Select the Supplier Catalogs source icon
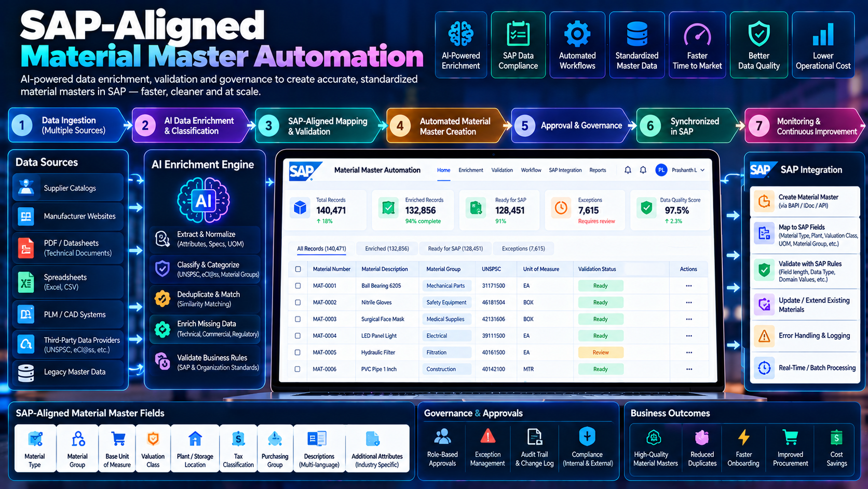This screenshot has width=868, height=489. click(26, 188)
